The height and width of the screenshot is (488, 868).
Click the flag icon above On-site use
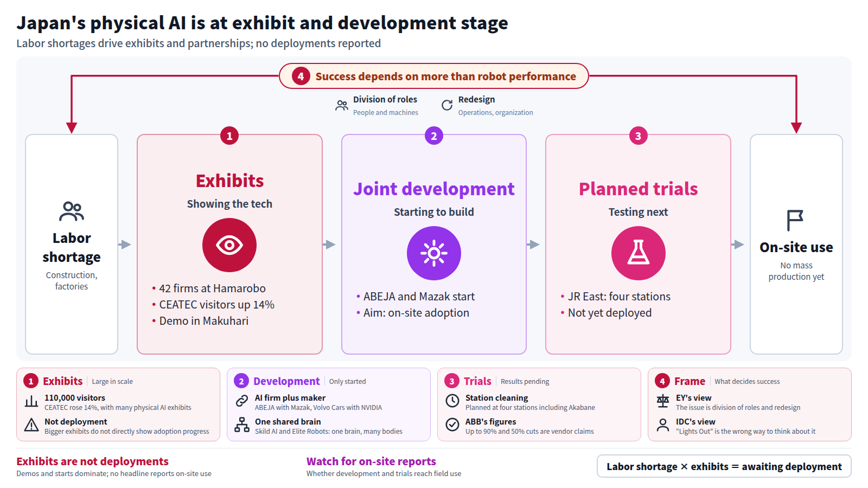click(x=795, y=221)
